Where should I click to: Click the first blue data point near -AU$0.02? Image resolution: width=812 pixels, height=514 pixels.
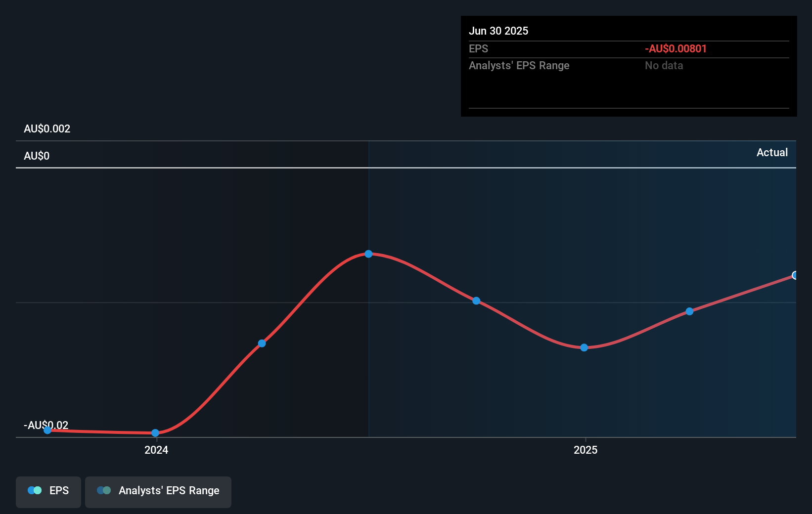(47, 430)
